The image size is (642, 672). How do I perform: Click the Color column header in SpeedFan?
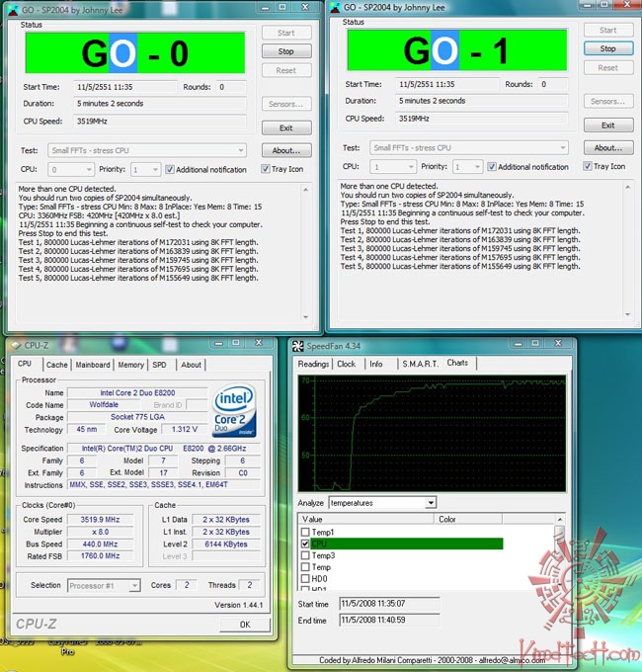[x=468, y=519]
